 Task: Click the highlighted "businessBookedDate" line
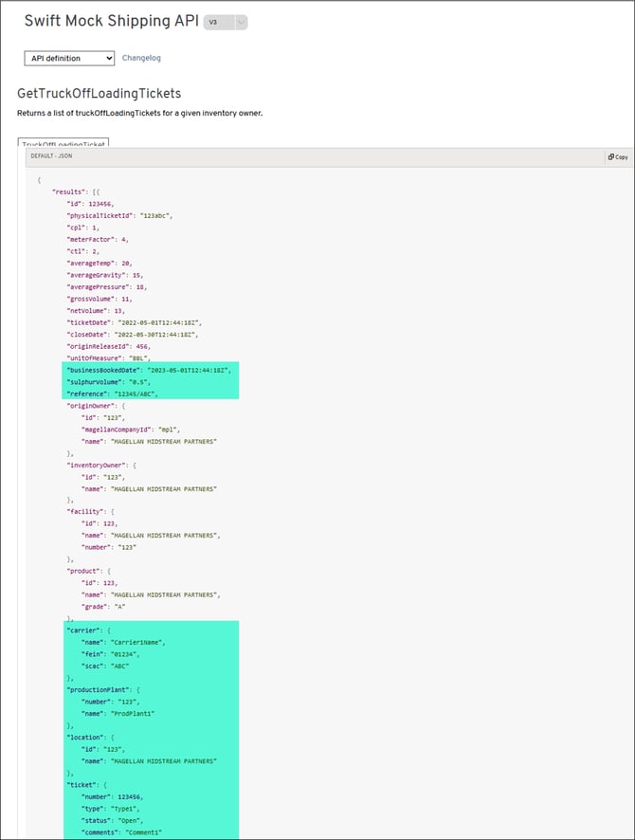click(x=148, y=369)
